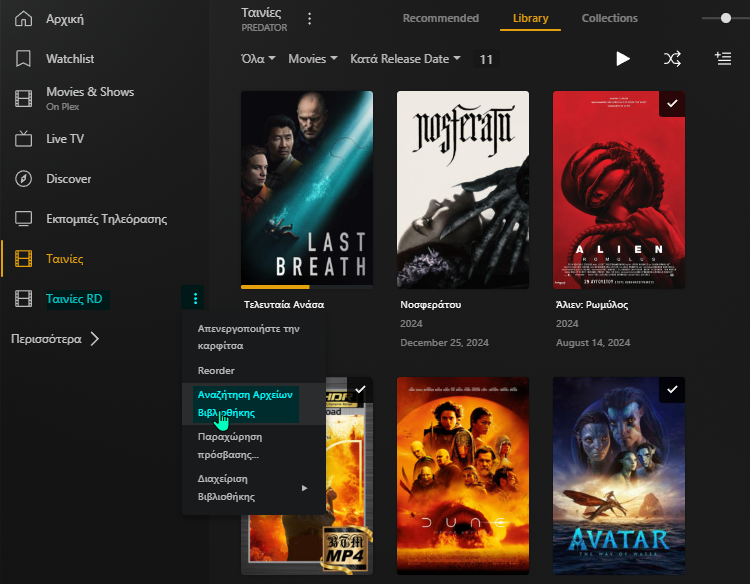The height and width of the screenshot is (584, 750).
Task: Open the Αρχική home icon
Action: pyautogui.click(x=23, y=19)
